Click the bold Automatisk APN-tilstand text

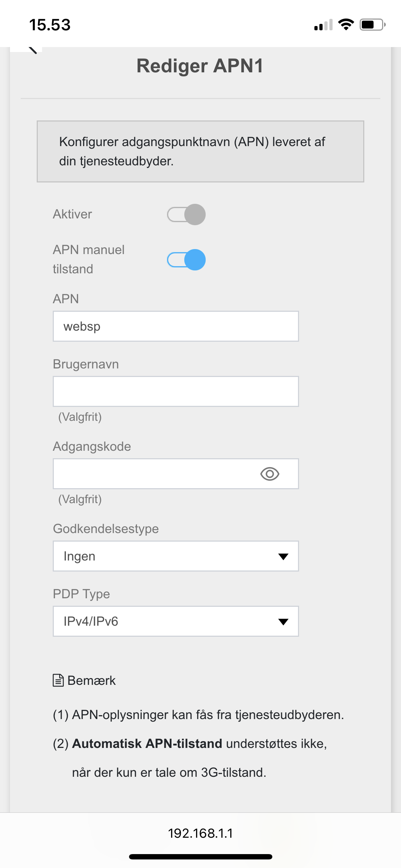coord(147,744)
